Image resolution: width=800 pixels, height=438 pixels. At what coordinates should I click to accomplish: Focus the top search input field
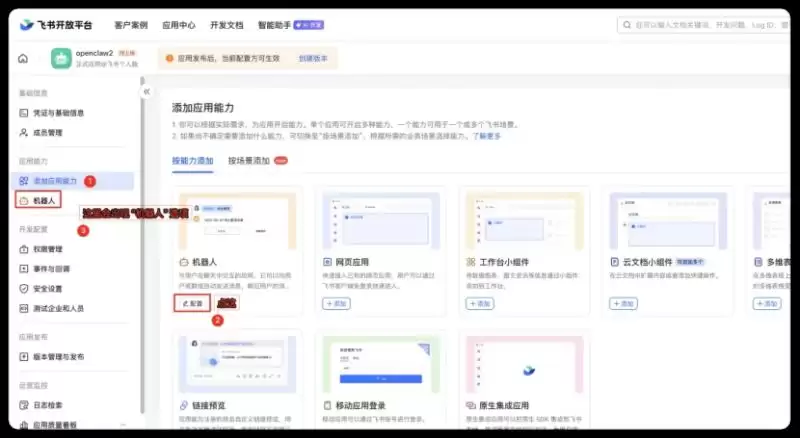click(x=704, y=25)
